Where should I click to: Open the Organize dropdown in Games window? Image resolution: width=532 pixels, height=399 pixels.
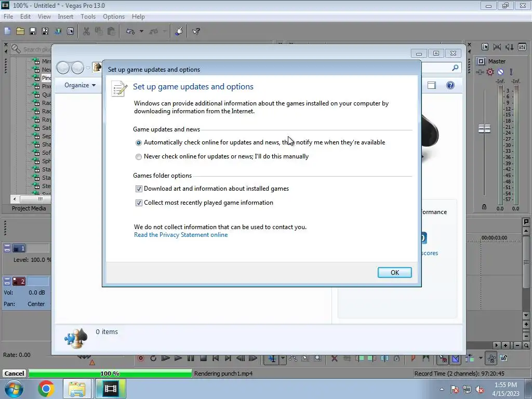tap(80, 85)
